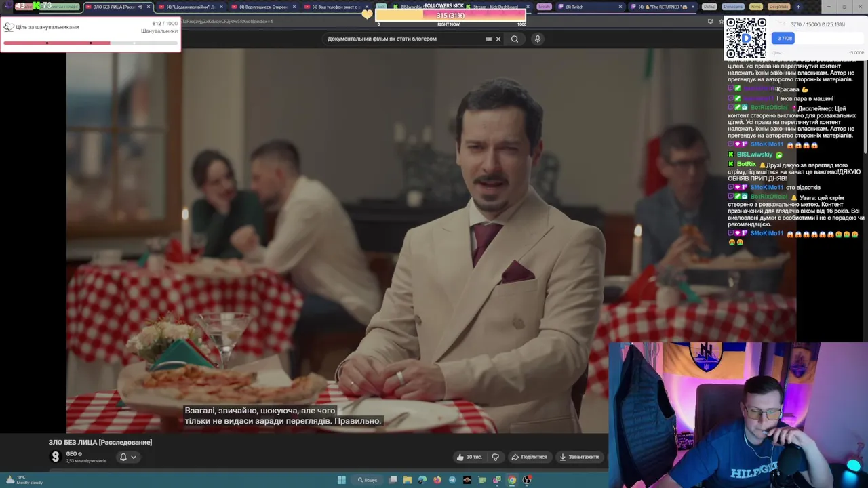Open File Explorer from taskbar
Image resolution: width=868 pixels, height=488 pixels.
408,480
